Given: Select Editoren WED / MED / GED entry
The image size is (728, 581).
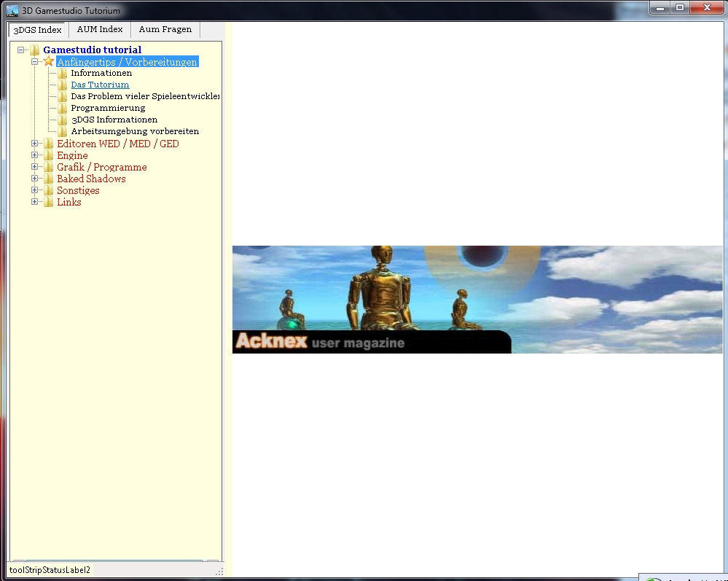Looking at the screenshot, I should pos(118,144).
